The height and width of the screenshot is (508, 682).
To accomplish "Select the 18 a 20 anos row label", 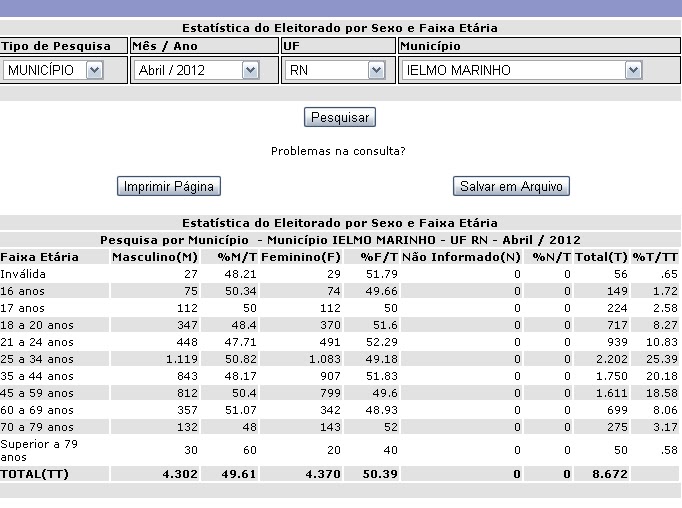I will click(x=37, y=325).
